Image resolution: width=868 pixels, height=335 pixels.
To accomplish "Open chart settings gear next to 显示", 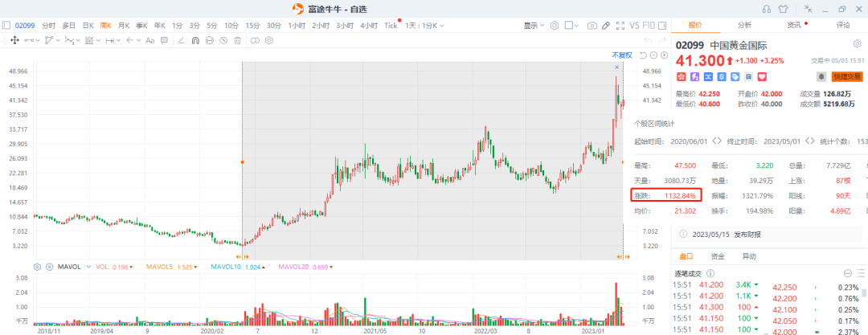I will (x=554, y=26).
